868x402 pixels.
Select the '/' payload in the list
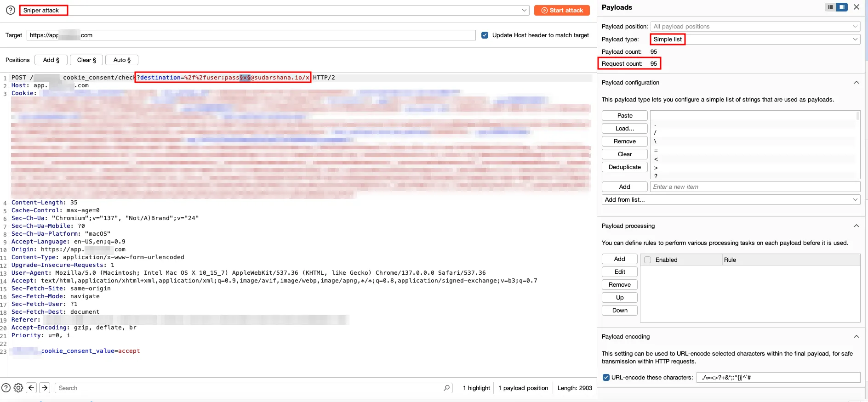click(753, 132)
